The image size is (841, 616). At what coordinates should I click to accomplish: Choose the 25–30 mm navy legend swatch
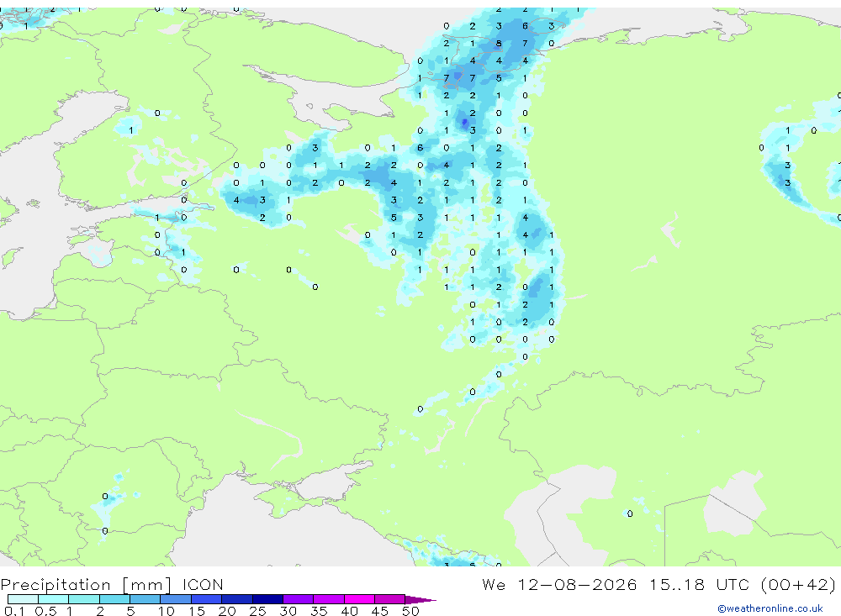(x=267, y=599)
